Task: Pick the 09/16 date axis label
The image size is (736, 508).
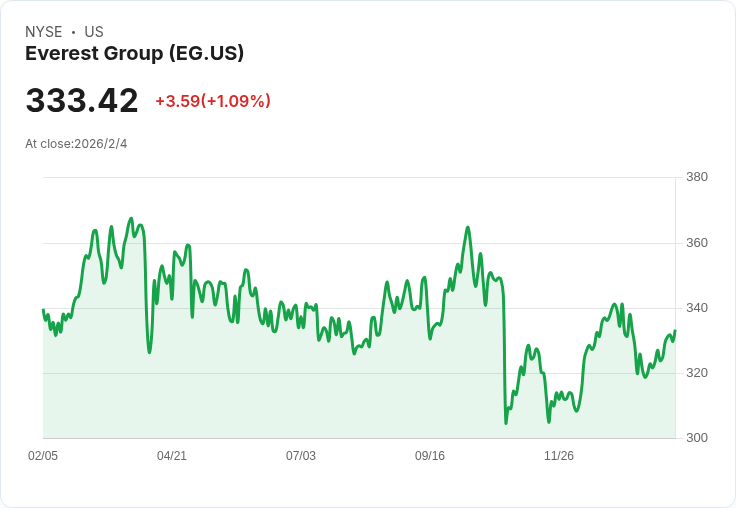Action: coord(430,456)
